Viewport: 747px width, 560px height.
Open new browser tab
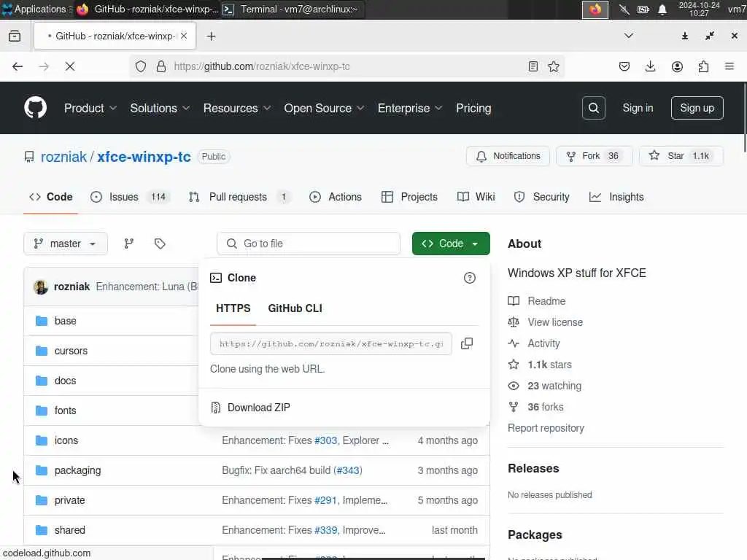tap(211, 36)
